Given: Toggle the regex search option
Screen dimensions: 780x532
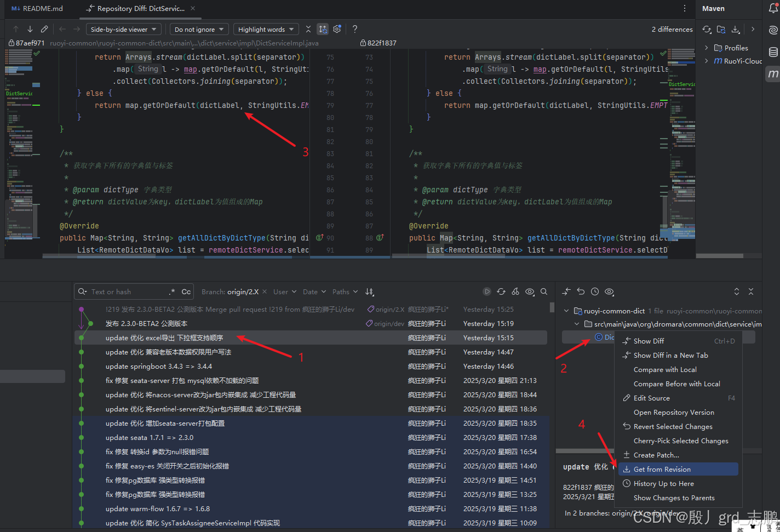Looking at the screenshot, I should 172,291.
